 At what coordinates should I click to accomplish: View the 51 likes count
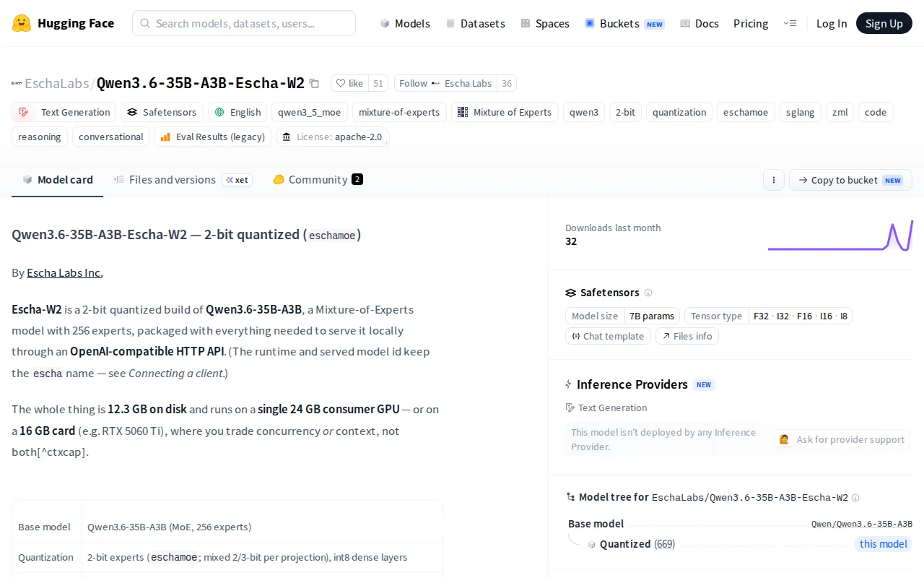[378, 83]
